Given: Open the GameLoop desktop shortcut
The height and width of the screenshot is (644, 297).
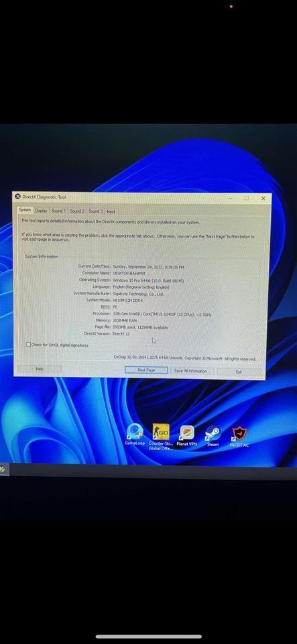Looking at the screenshot, I should click(135, 435).
